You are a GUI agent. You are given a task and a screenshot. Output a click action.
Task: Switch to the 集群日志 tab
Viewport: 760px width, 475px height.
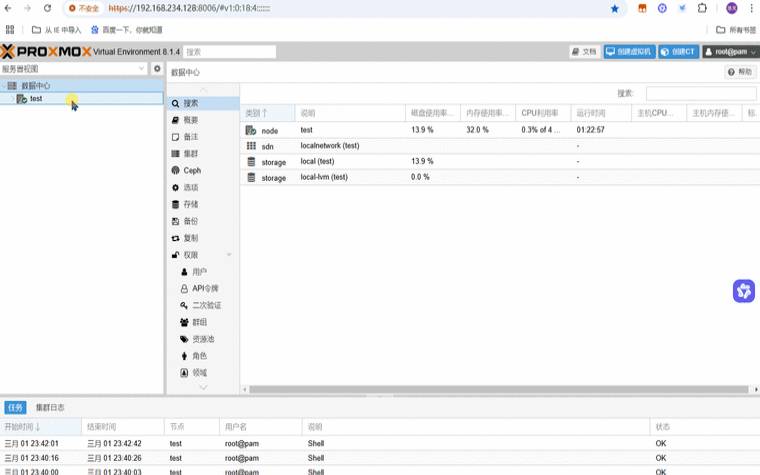tap(50, 408)
